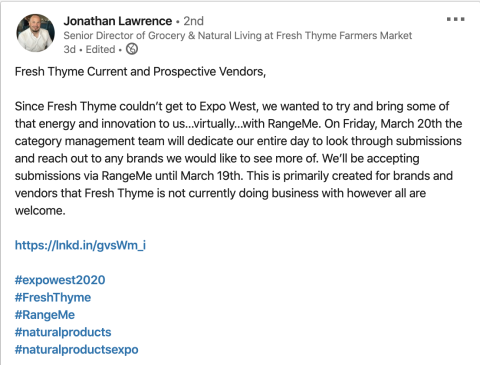Click the line starting Since Fresh Thyme couldn't

tap(232, 106)
